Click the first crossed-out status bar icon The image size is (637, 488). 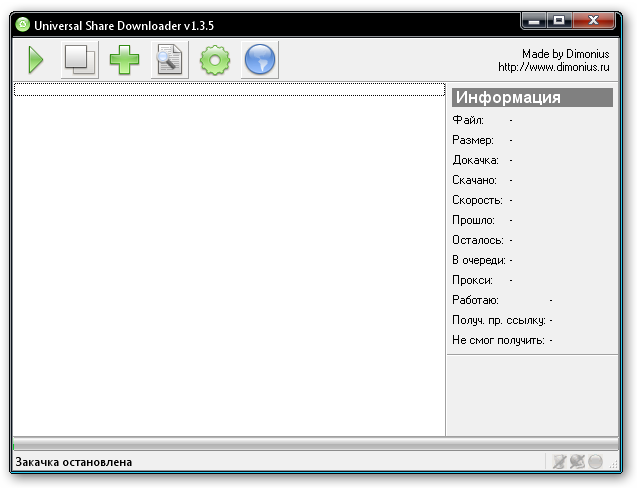560,462
